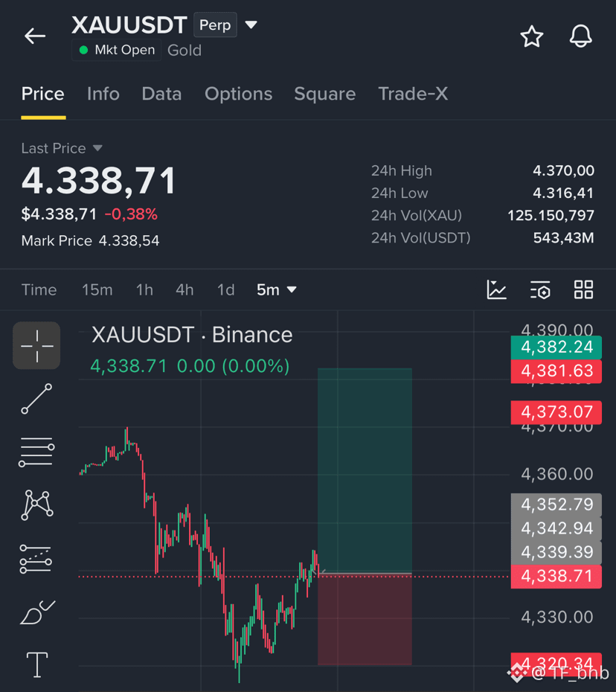Select the trend line drawing tool
The height and width of the screenshot is (692, 616).
pos(36,399)
